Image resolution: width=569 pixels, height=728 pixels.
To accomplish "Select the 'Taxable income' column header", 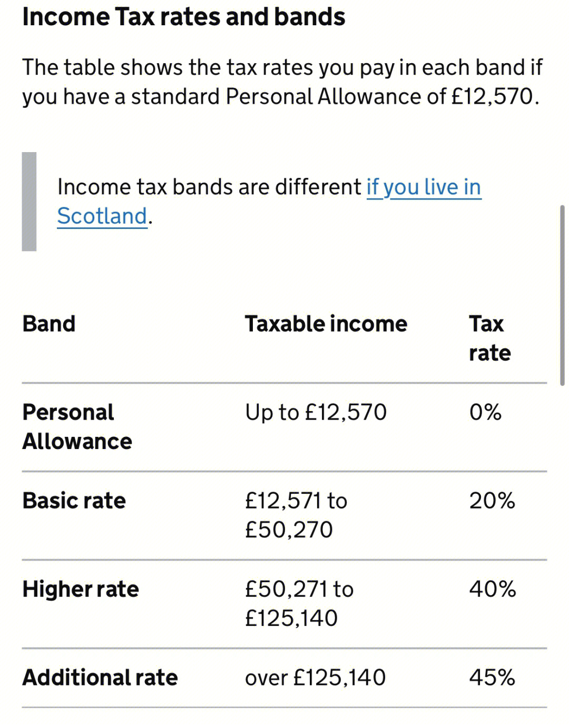I will (326, 324).
